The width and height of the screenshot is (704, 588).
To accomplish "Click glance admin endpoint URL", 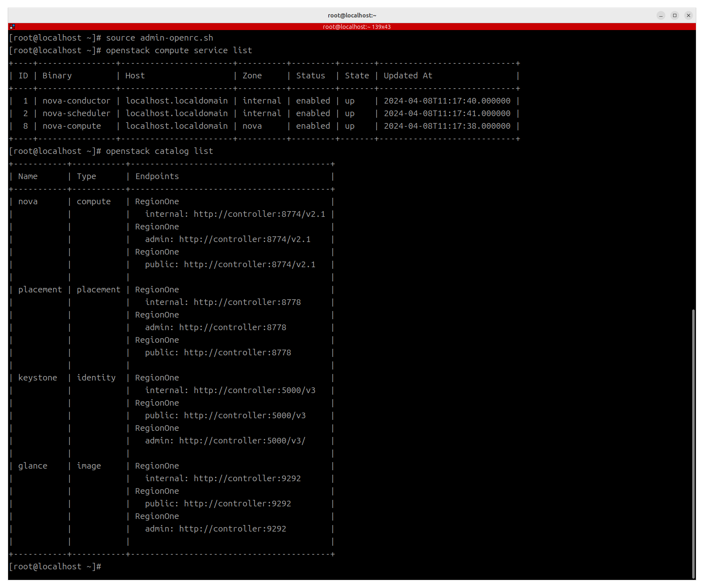I will (x=233, y=529).
